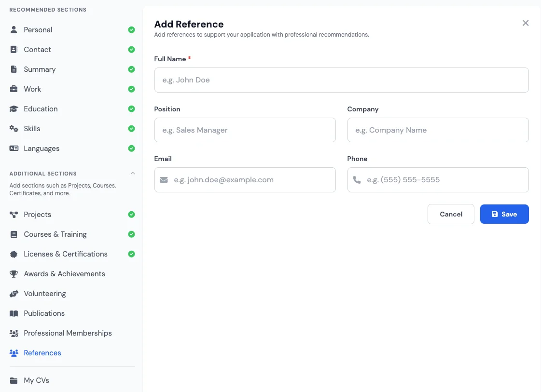This screenshot has height=392, width=541.
Task: Click the Volunteering handshake icon
Action: point(14,294)
